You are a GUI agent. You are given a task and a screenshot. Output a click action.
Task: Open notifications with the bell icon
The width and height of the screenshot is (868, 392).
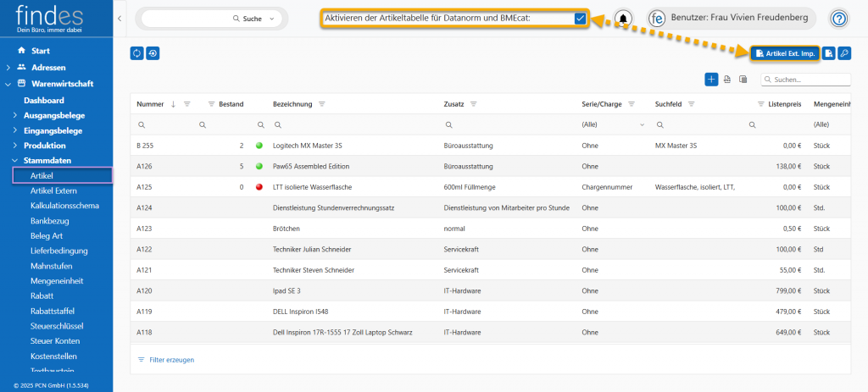[624, 19]
